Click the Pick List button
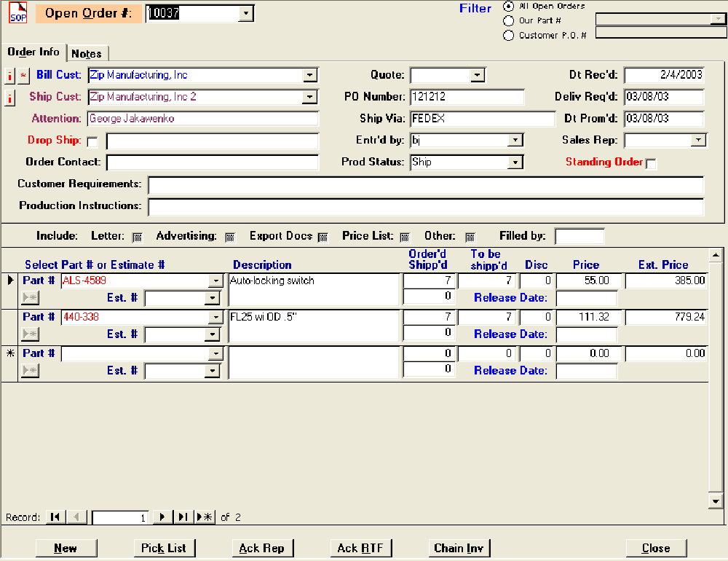Viewport: 728px width, 561px height. pos(164,548)
